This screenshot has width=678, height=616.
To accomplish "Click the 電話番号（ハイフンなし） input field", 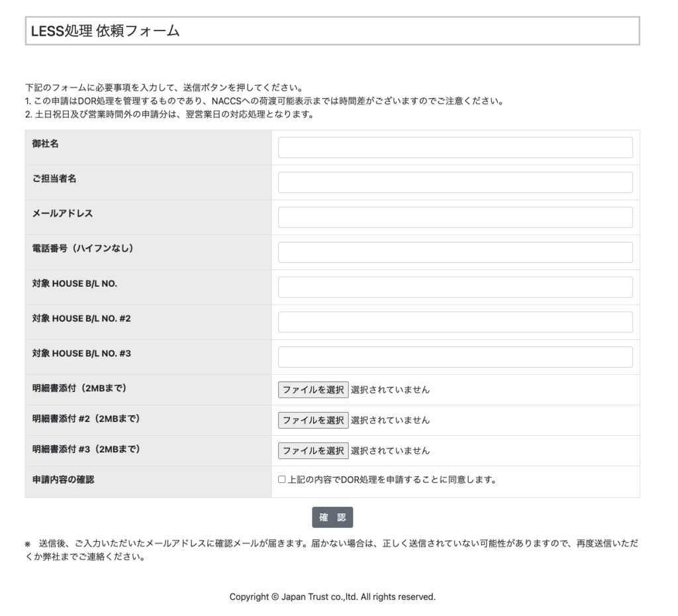I will [x=455, y=252].
